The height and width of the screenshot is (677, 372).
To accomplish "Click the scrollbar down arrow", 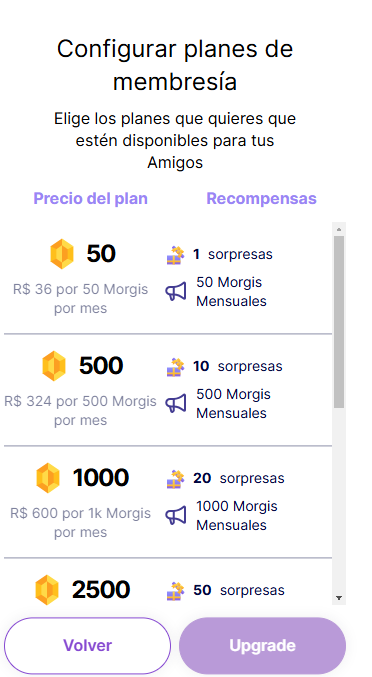I will (339, 598).
